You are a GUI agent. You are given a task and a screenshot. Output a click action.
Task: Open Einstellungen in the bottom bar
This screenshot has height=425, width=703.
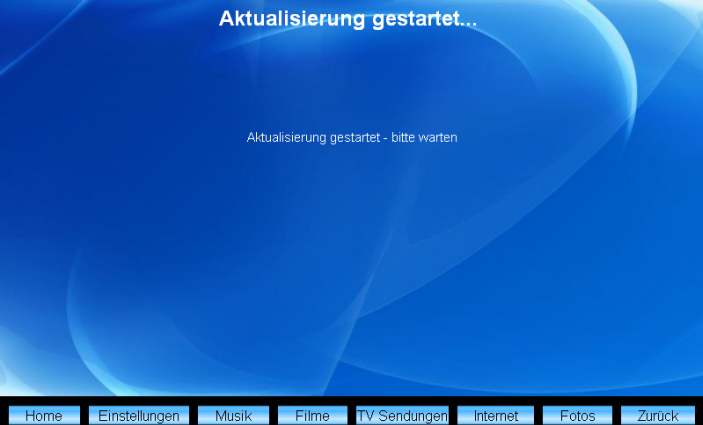tap(138, 415)
